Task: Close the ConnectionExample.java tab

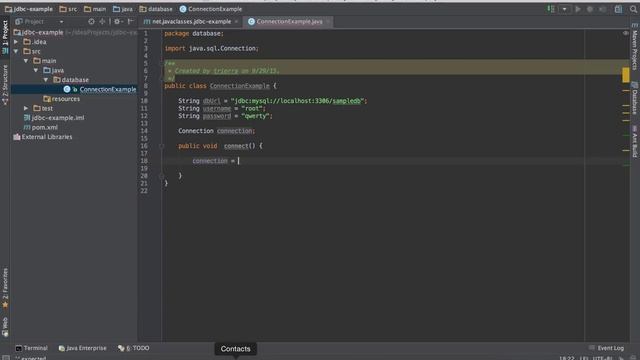Action: tap(328, 21)
